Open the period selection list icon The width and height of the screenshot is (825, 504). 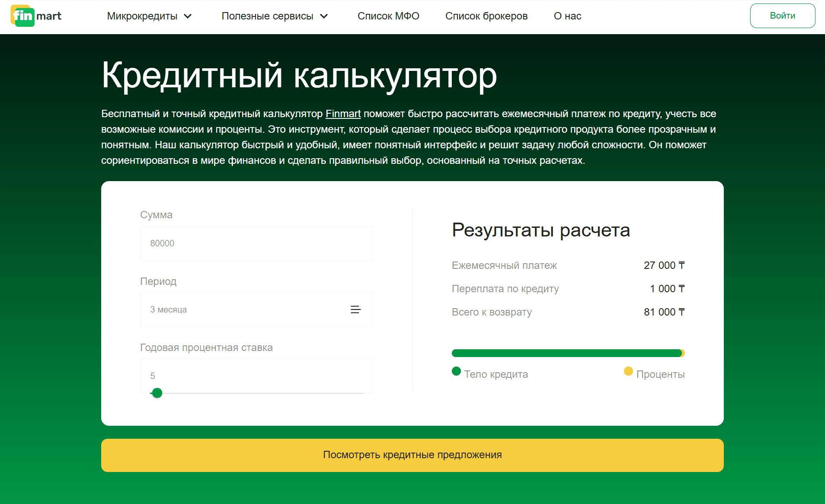point(355,309)
